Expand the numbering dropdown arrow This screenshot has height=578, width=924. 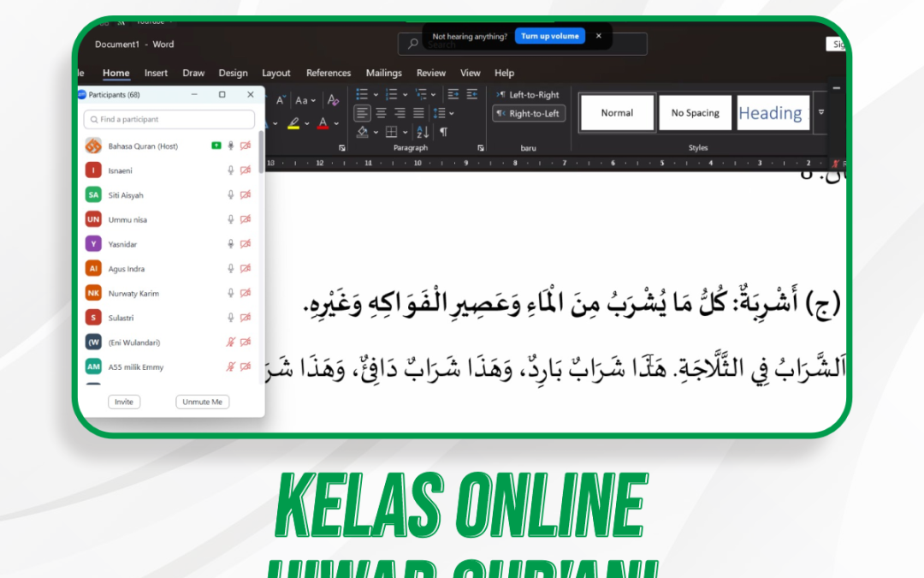pyautogui.click(x=405, y=94)
